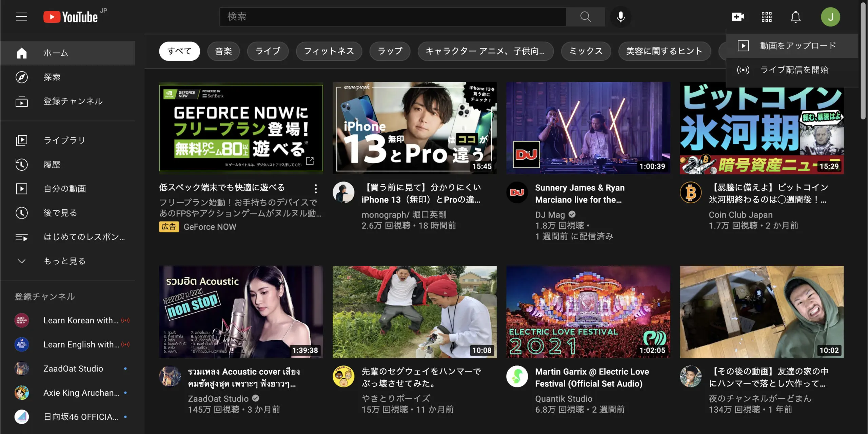The image size is (868, 434).
Task: Visit the DJ Mag channel link
Action: click(x=549, y=214)
